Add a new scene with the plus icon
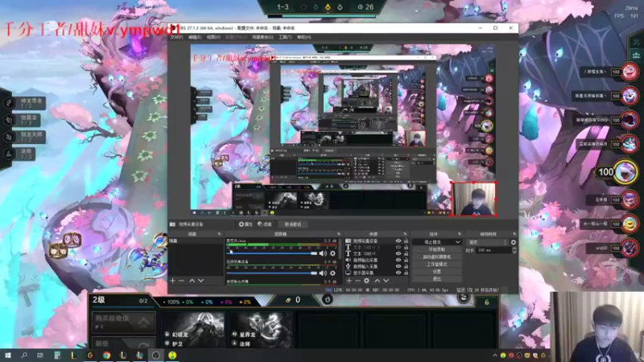644x362 pixels. (x=172, y=281)
